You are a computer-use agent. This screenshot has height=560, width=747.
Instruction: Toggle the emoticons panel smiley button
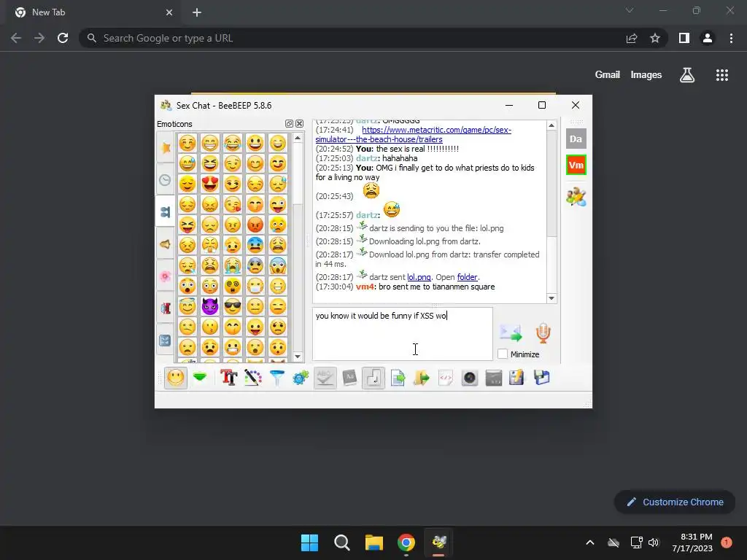(176, 378)
